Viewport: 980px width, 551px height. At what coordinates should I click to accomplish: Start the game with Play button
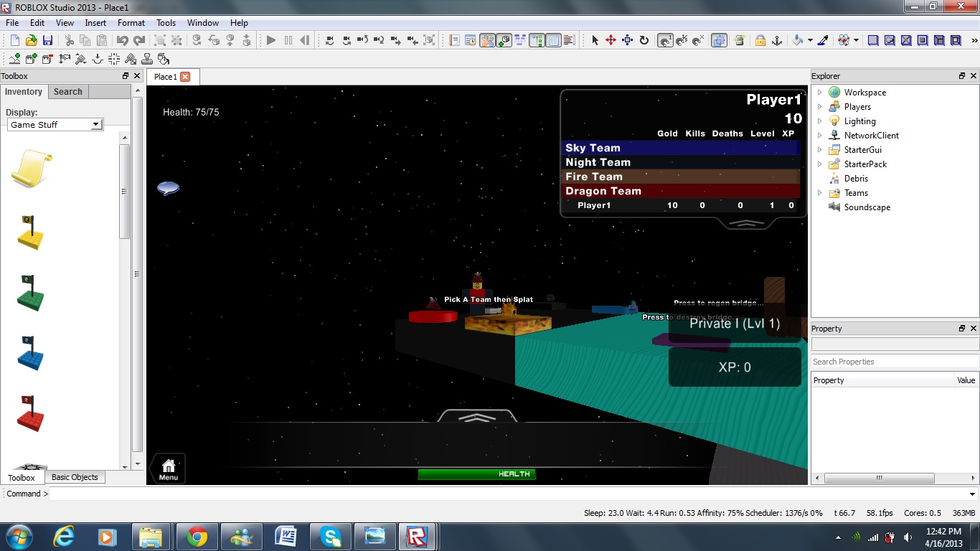[x=271, y=40]
